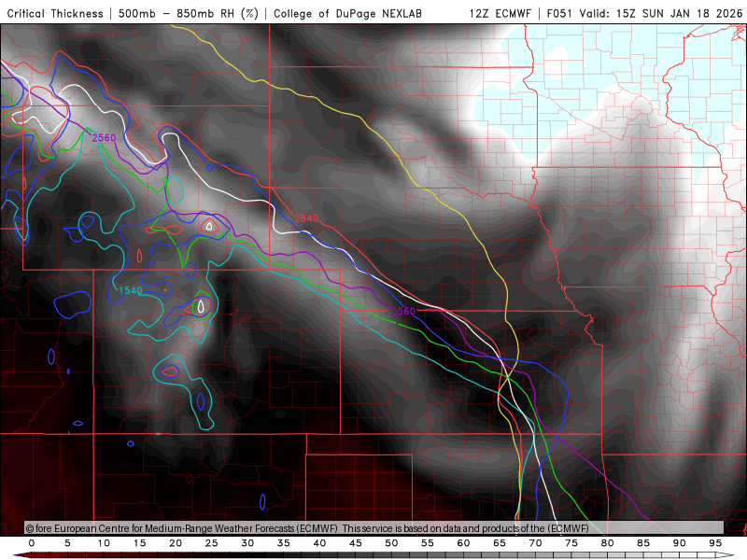Click the "0" value on the color scale
747x560 pixels.
32,543
